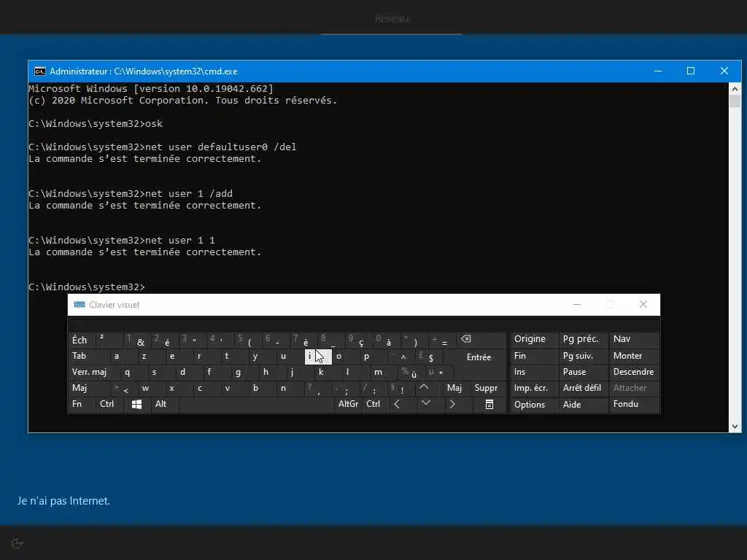Click the Suppr delete key
Screen dimensions: 747x560
(x=488, y=388)
